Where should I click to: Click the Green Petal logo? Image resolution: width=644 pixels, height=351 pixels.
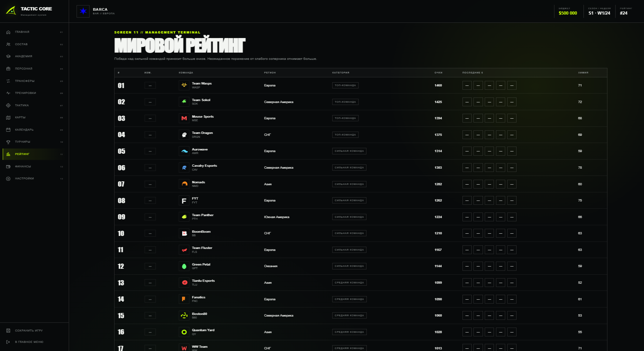pyautogui.click(x=184, y=266)
